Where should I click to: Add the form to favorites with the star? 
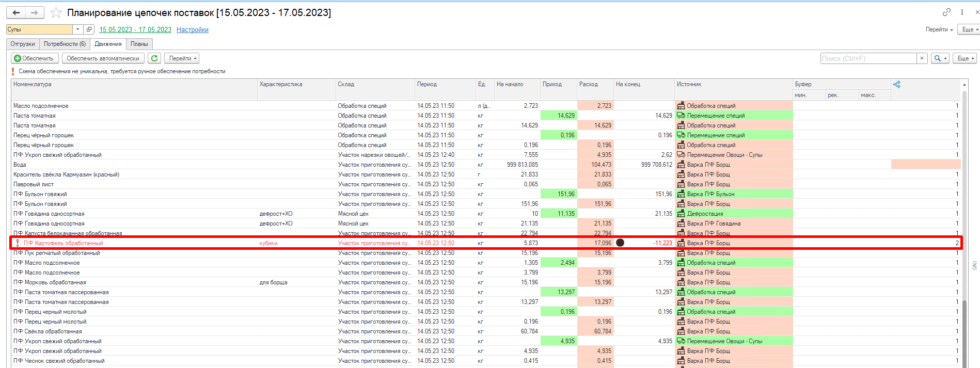(56, 12)
